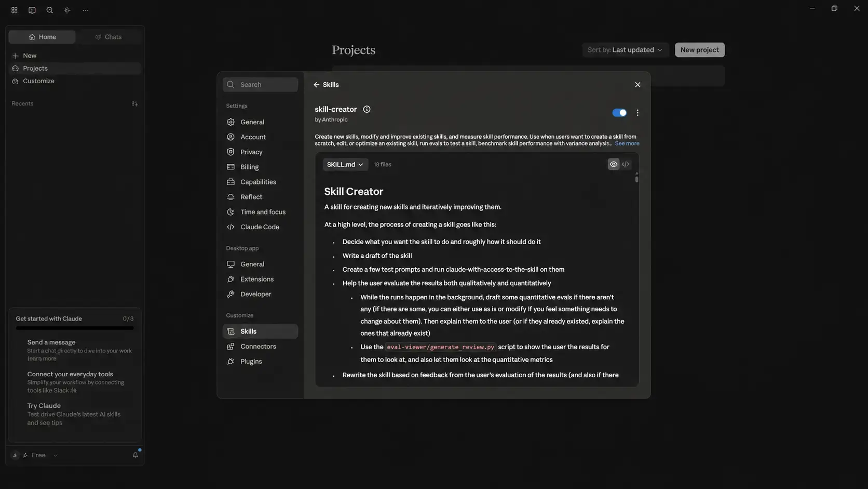Go back using the Skills arrow
The height and width of the screenshot is (489, 868).
click(x=317, y=85)
